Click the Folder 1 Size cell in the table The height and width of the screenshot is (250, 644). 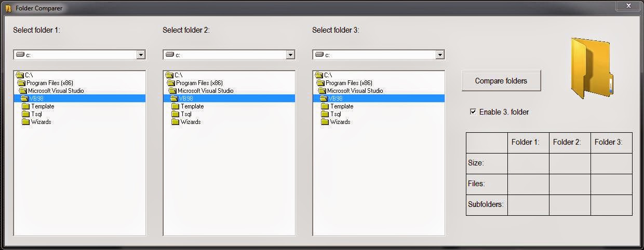coord(528,163)
